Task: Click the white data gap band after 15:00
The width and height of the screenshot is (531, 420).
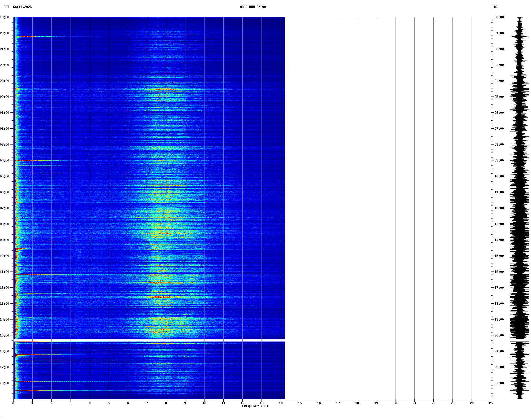Action: tap(149, 340)
